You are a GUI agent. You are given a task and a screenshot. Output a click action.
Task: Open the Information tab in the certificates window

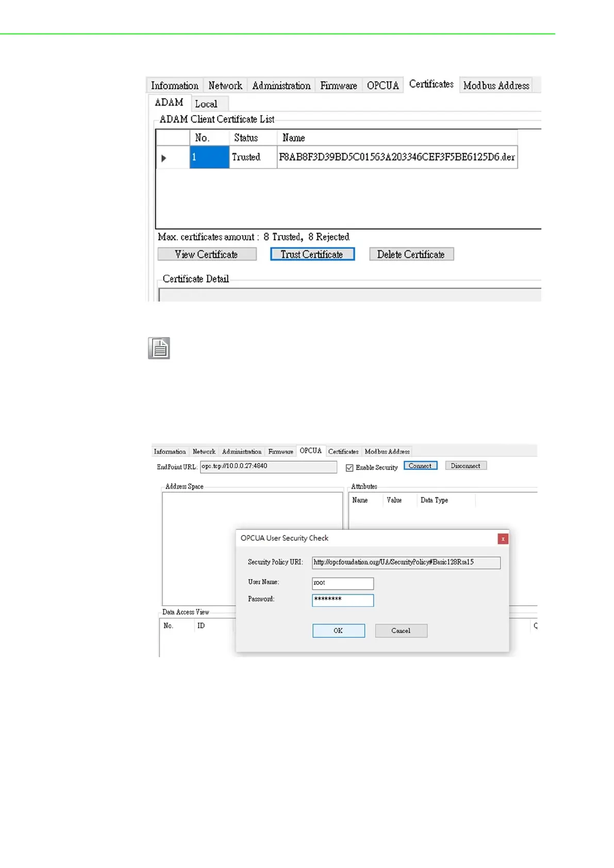tap(174, 86)
